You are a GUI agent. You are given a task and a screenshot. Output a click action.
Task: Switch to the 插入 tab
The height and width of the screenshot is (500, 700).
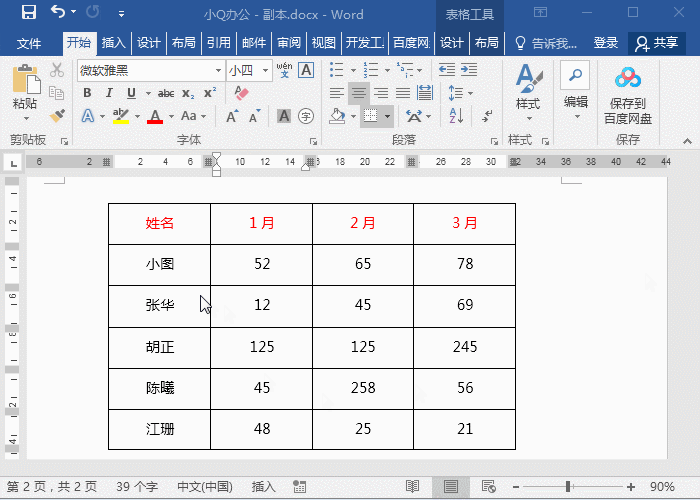tap(113, 43)
